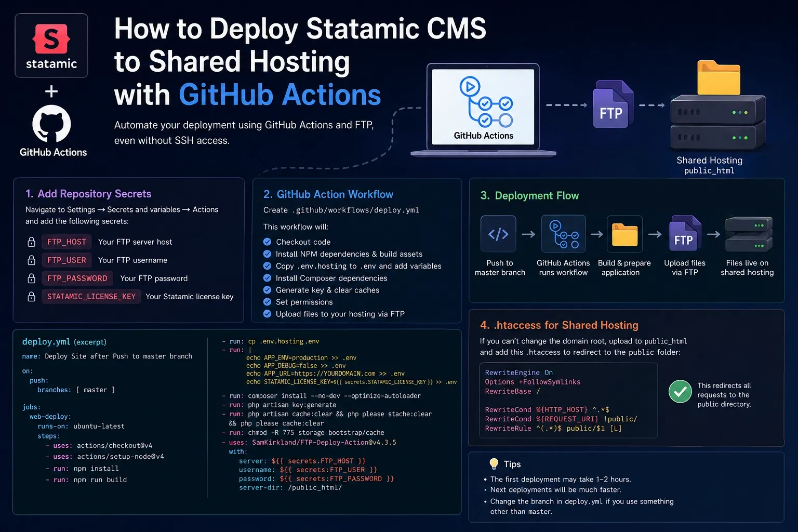Click the checkmark beside Set permissions

click(268, 302)
